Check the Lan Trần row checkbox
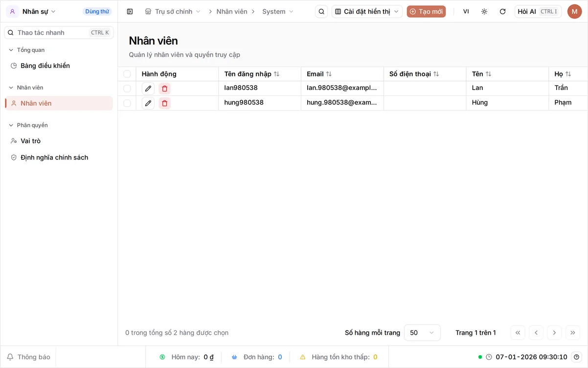588x368 pixels. (x=127, y=89)
